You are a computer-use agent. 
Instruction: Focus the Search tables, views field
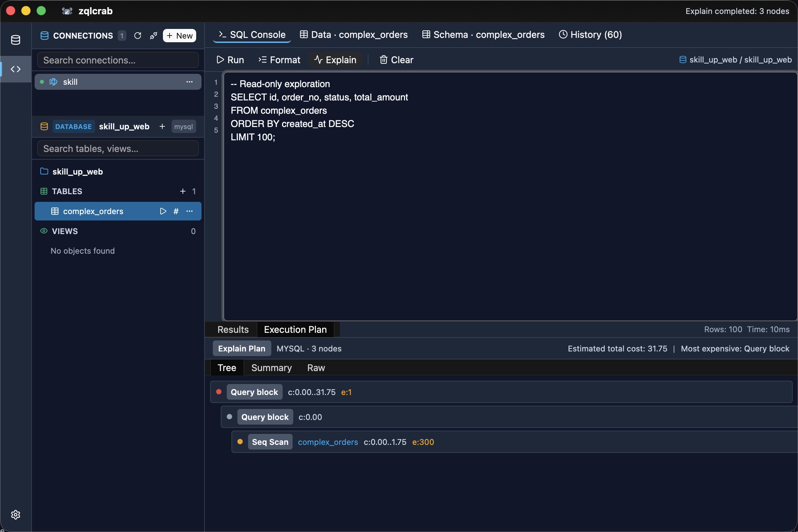tap(118, 149)
